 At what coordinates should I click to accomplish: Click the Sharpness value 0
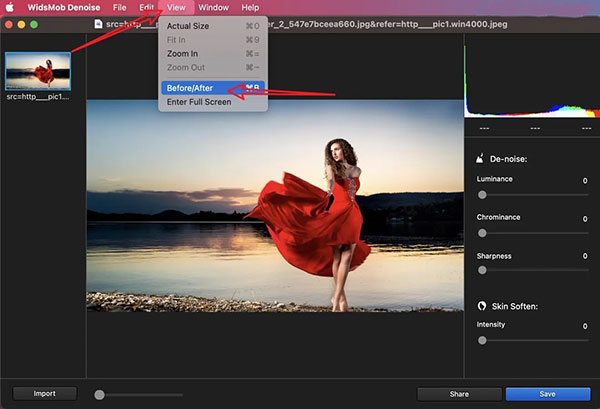[x=585, y=256]
